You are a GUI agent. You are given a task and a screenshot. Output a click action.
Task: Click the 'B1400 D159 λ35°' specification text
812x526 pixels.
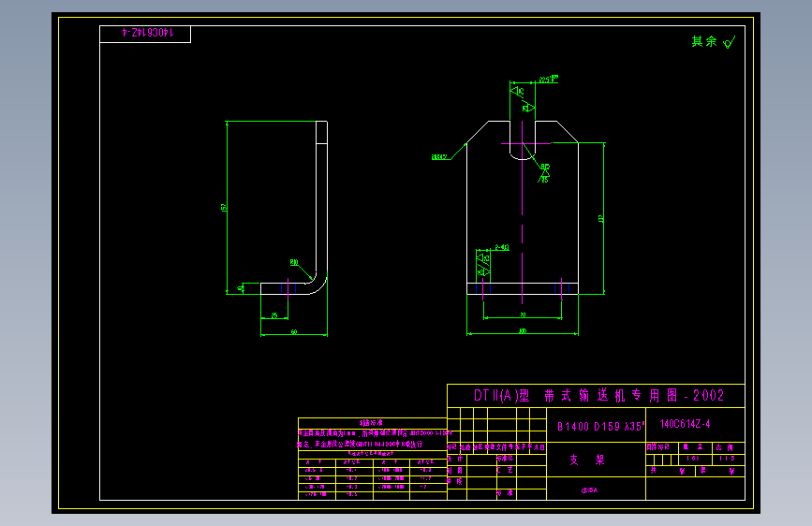[x=600, y=427]
